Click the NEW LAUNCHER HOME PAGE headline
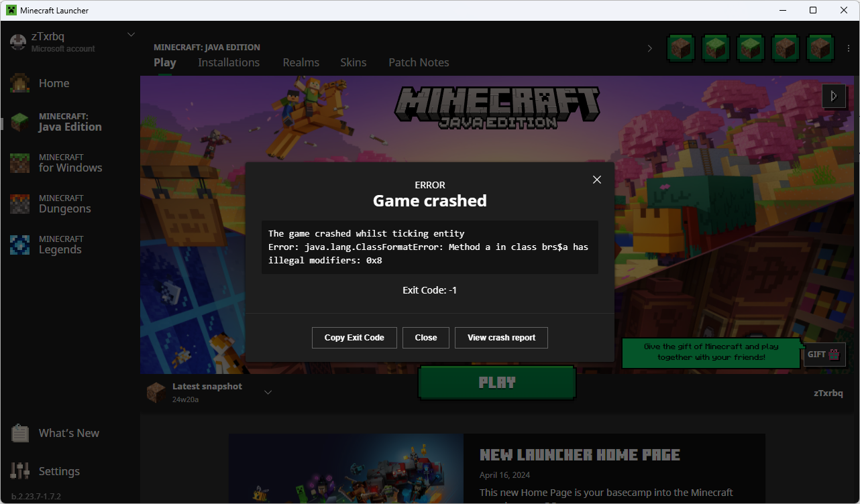 580,455
